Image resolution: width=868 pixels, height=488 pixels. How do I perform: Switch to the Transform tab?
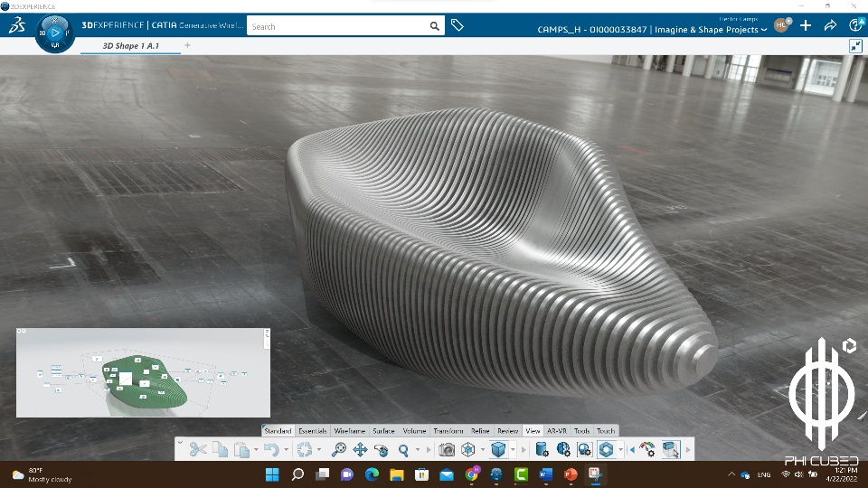[x=448, y=430]
